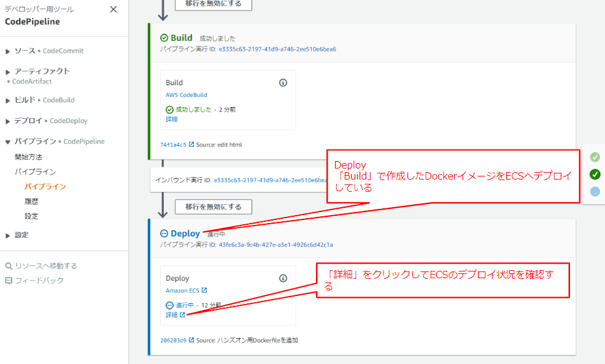Show info for the Build action
The image size is (605, 364).
pos(283,83)
